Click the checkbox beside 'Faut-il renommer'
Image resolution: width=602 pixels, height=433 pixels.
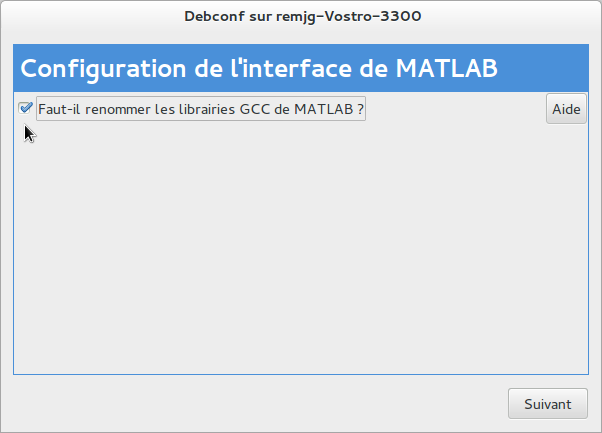[26, 108]
